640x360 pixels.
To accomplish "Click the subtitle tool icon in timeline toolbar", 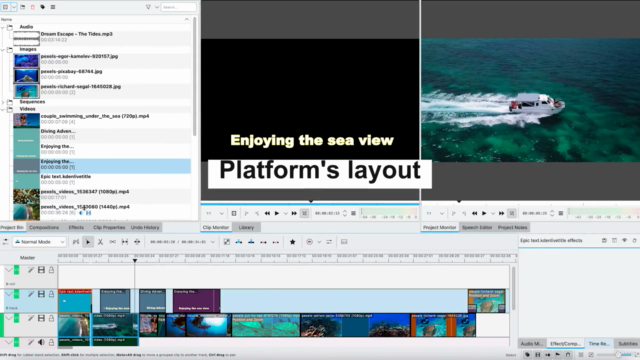I will coord(344,242).
